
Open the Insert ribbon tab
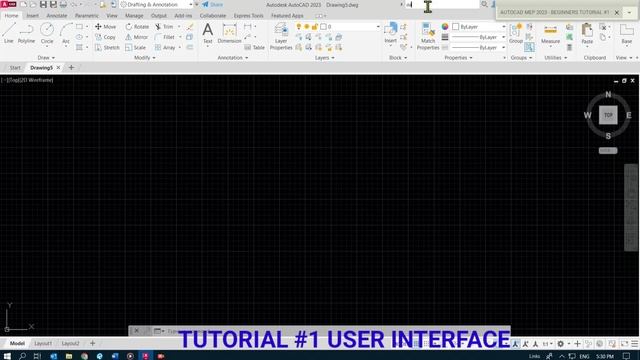point(32,16)
